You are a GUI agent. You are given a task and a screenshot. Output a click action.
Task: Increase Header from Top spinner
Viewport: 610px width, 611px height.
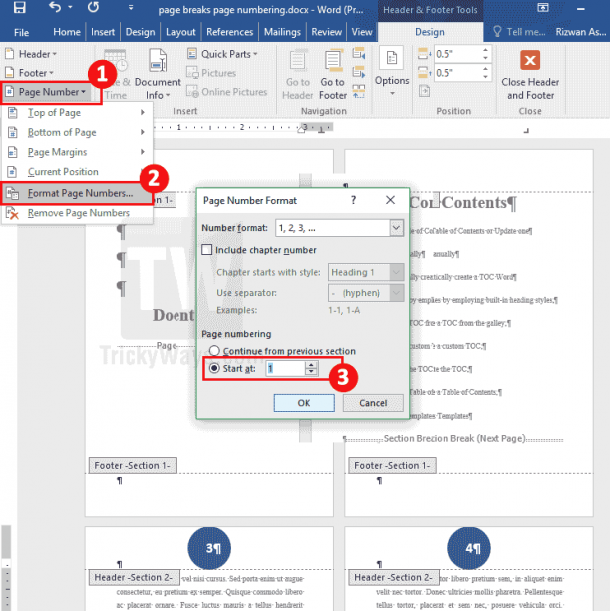(x=485, y=51)
